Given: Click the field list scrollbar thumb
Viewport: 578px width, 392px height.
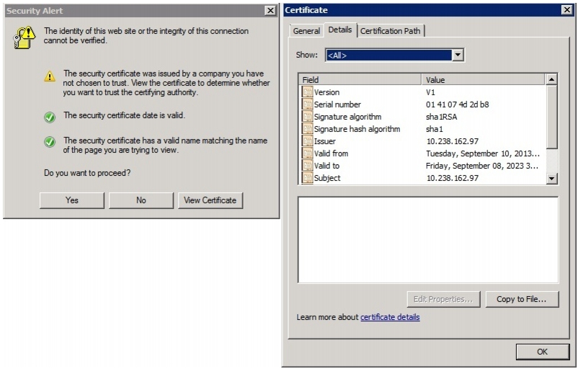Looking at the screenshot, I should coord(551,117).
